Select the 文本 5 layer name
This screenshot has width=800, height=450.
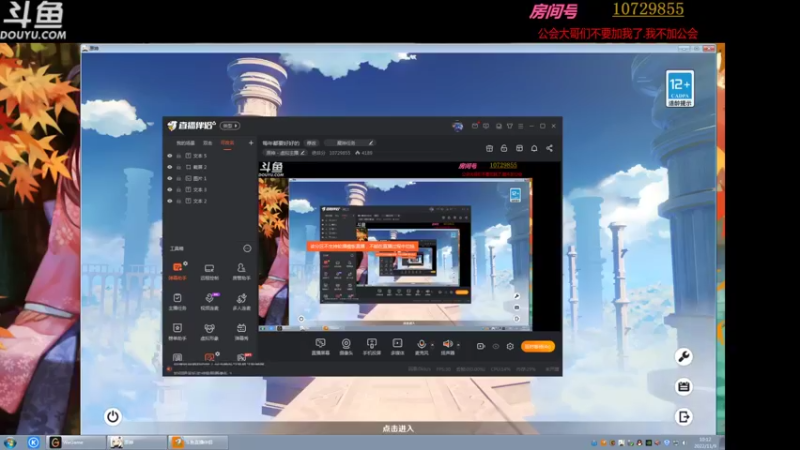coord(200,156)
